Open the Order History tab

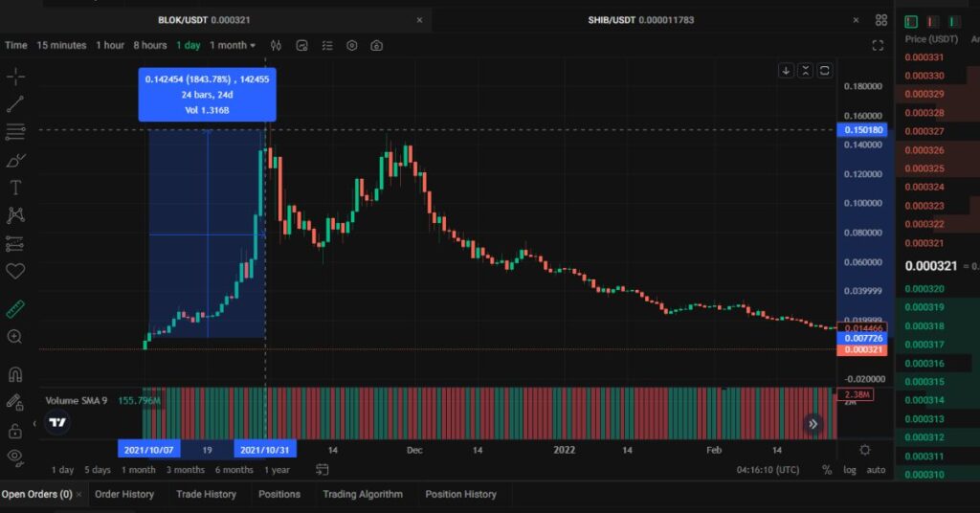pyautogui.click(x=124, y=494)
